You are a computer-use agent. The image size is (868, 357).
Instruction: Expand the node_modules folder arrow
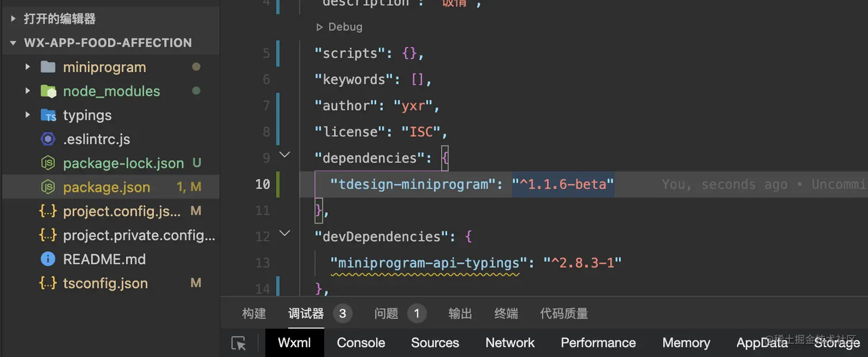28,91
